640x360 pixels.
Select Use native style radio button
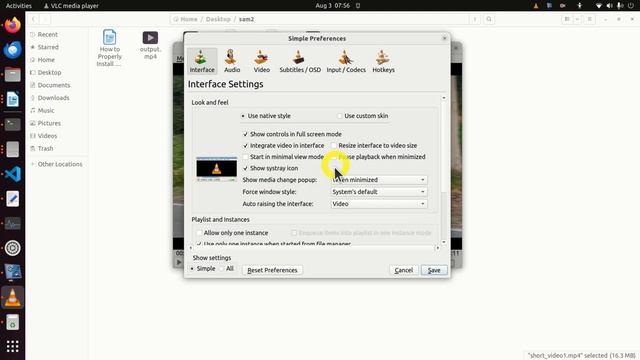266,116
